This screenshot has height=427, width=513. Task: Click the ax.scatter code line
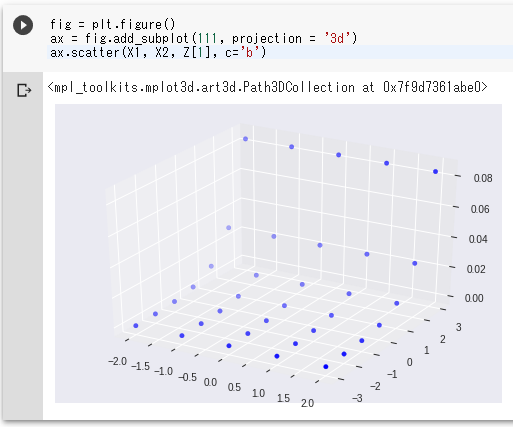click(x=158, y=52)
